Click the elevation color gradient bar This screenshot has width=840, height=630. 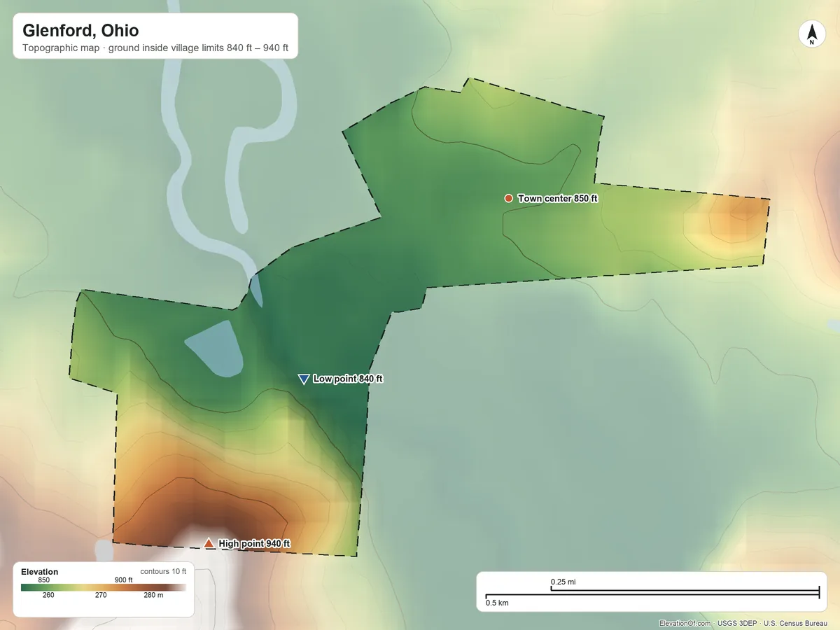pyautogui.click(x=104, y=588)
